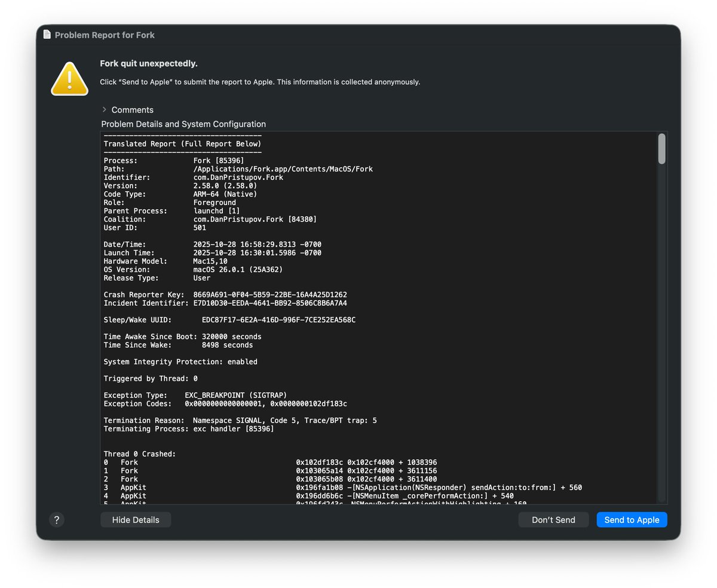
Task: Click 'Problem Details and System Configuration' label
Action: (183, 124)
